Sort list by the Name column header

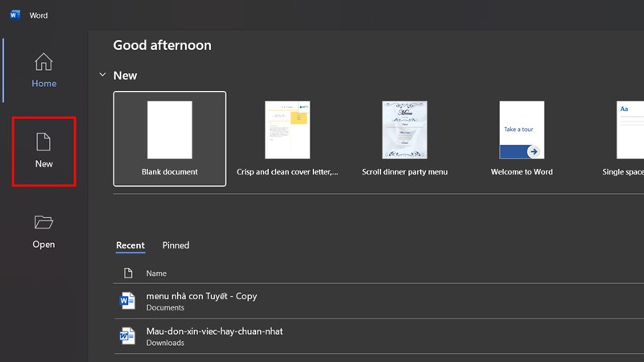156,274
